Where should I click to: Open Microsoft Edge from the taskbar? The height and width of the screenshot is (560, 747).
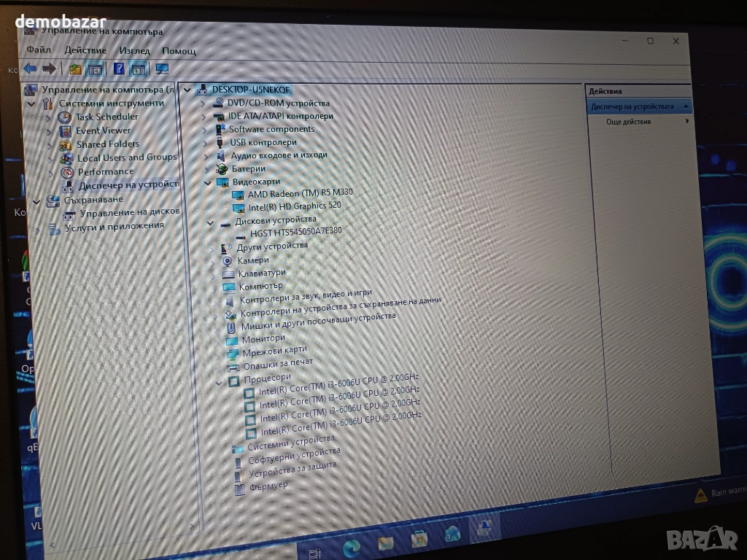(x=352, y=545)
